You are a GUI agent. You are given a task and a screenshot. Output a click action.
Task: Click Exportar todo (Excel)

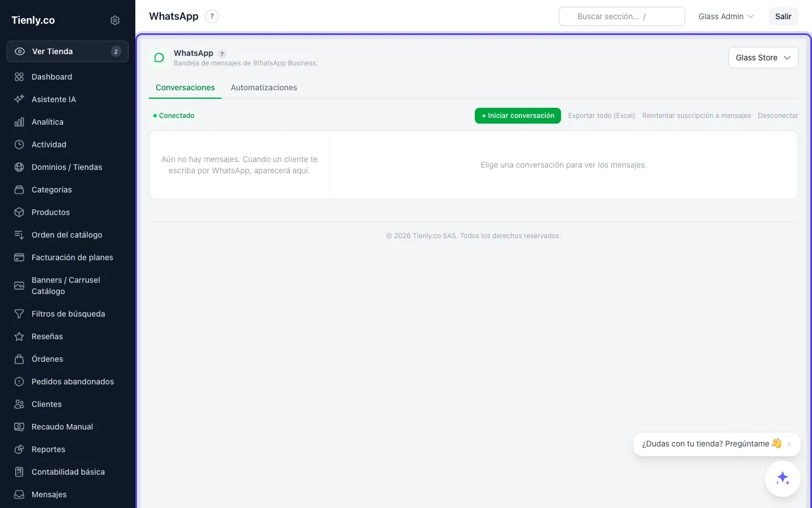(602, 116)
